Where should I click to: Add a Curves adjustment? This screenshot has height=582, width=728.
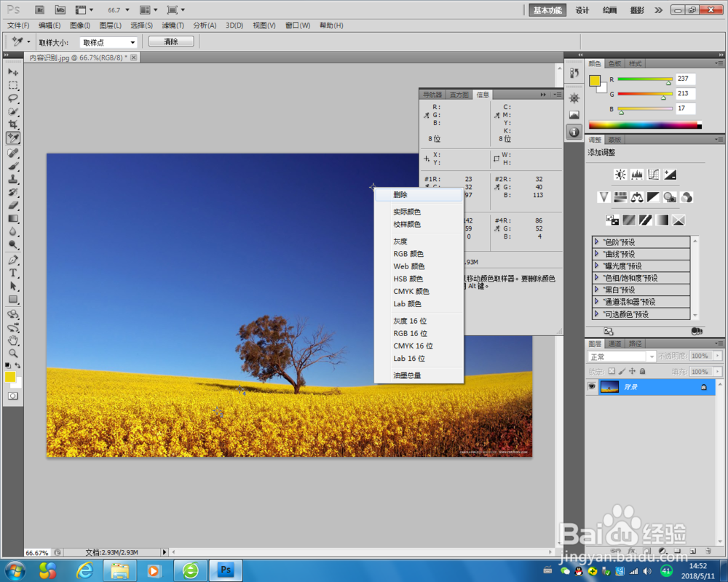[653, 175]
